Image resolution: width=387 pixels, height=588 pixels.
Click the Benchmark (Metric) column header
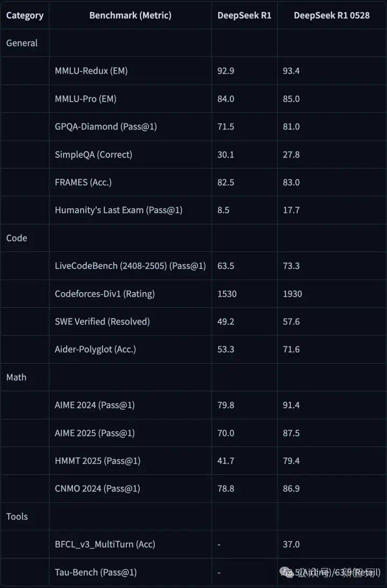pyautogui.click(x=130, y=16)
